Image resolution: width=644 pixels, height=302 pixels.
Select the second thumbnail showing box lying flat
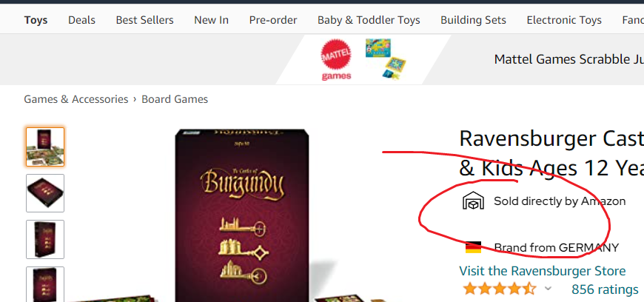coord(45,193)
